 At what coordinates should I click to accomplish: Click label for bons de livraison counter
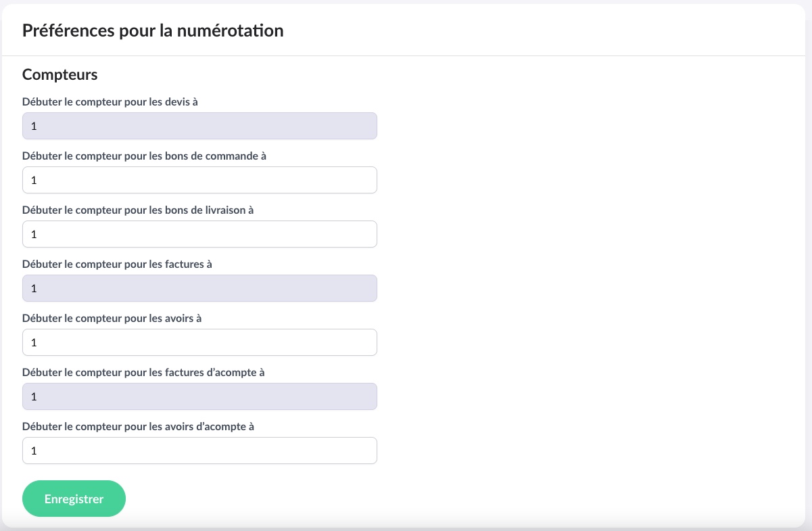tap(138, 210)
